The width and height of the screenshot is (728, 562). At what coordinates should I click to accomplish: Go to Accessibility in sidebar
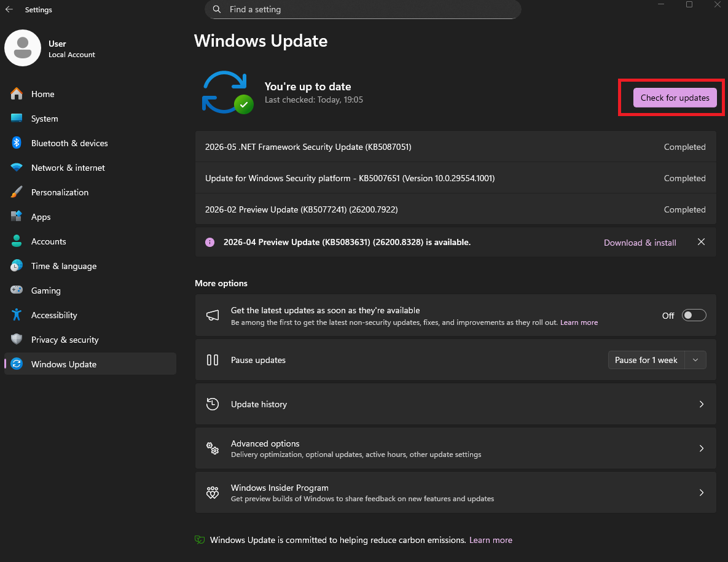point(90,314)
